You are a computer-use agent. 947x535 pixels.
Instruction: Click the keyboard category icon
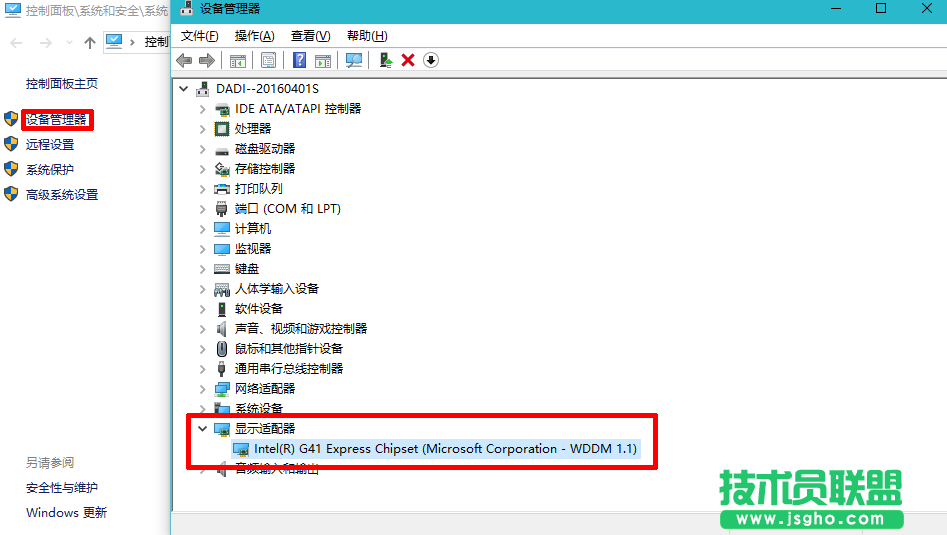pos(222,269)
